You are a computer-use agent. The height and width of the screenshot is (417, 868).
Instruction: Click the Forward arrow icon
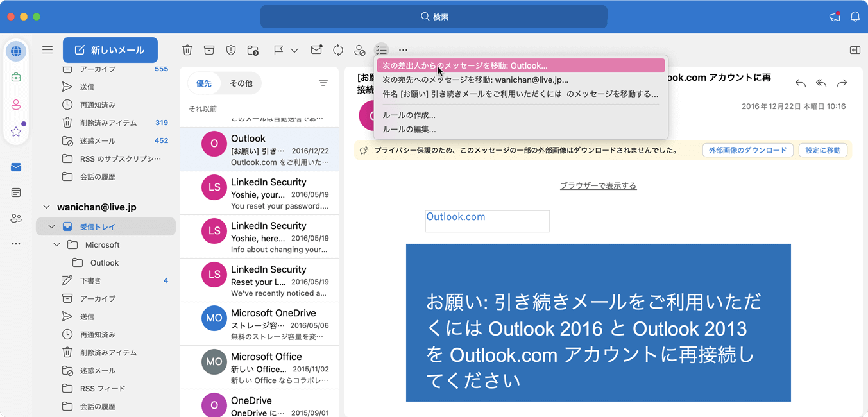tap(842, 83)
